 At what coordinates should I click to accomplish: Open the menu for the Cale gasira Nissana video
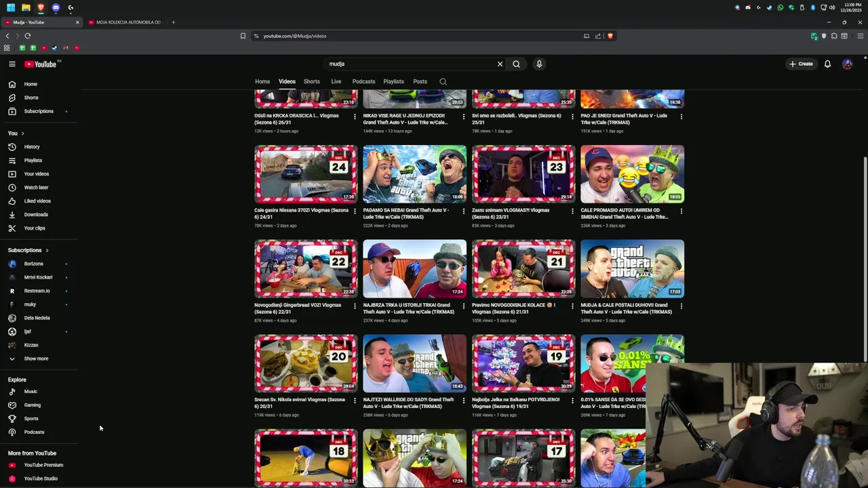coord(355,211)
